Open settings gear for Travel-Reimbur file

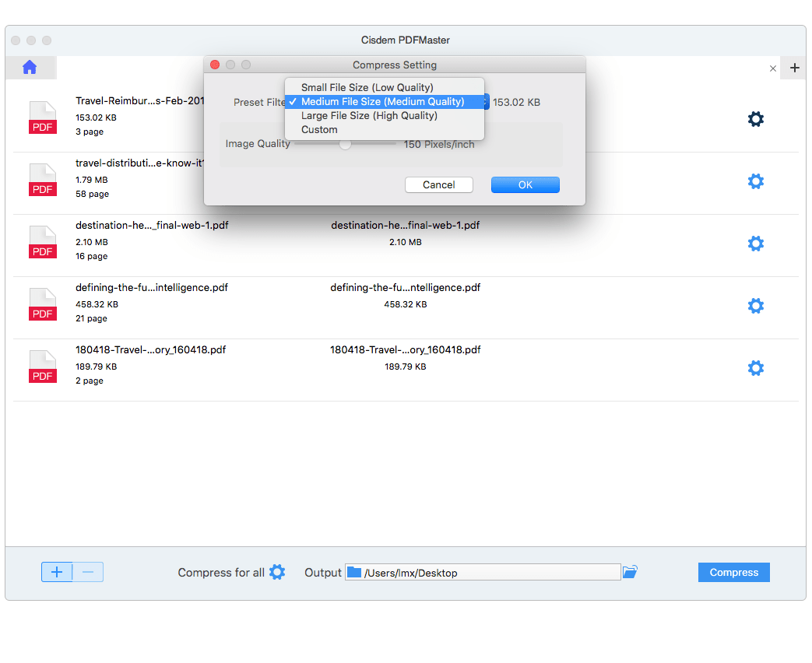click(755, 119)
